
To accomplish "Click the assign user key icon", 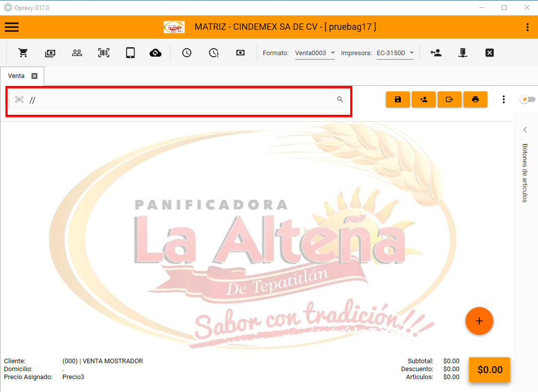I will tap(436, 53).
